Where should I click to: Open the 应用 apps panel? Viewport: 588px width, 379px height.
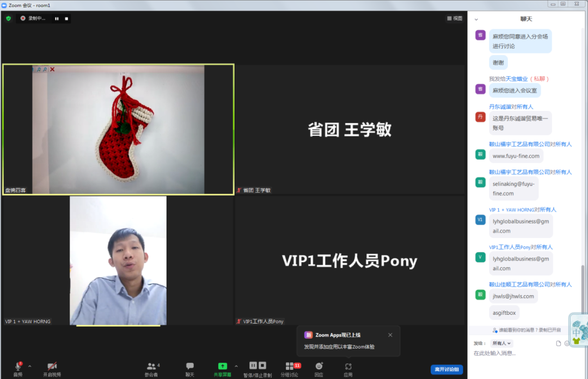348,369
